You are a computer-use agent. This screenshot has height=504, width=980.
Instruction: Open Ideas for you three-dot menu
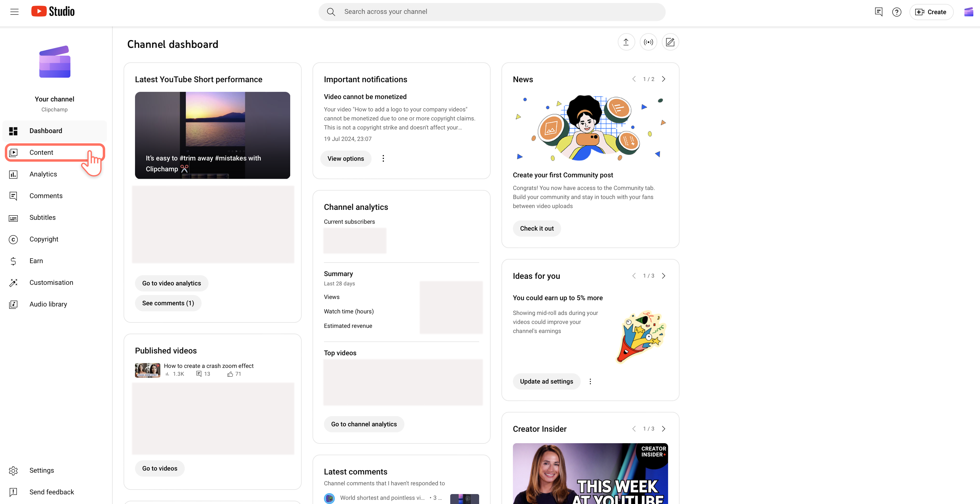coord(590,381)
